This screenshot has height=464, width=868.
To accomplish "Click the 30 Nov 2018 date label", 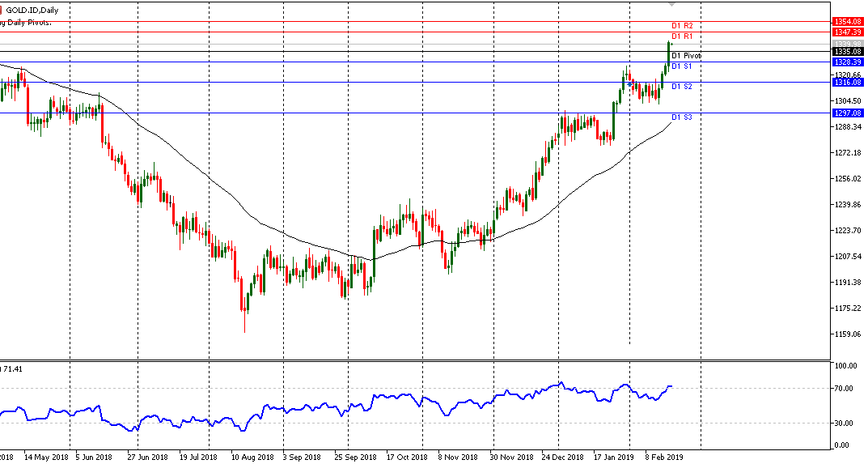I will coord(512,458).
